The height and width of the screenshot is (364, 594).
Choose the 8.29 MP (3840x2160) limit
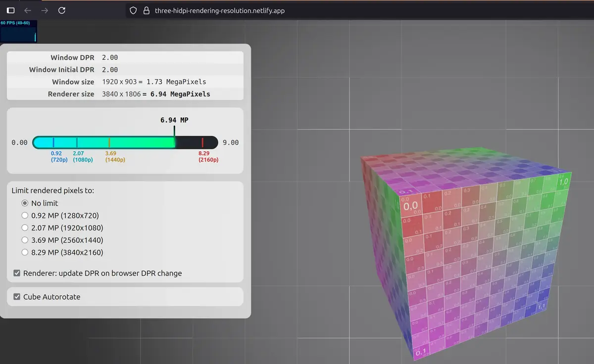click(x=25, y=253)
